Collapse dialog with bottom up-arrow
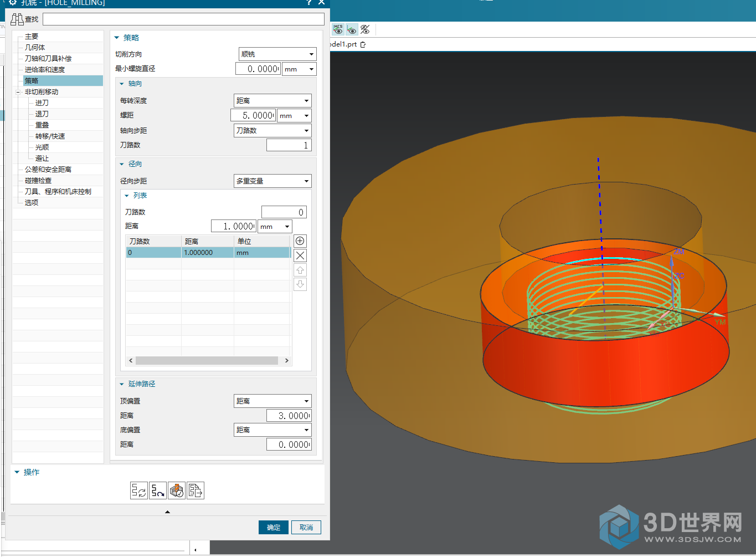This screenshot has width=756, height=557. pos(167,512)
